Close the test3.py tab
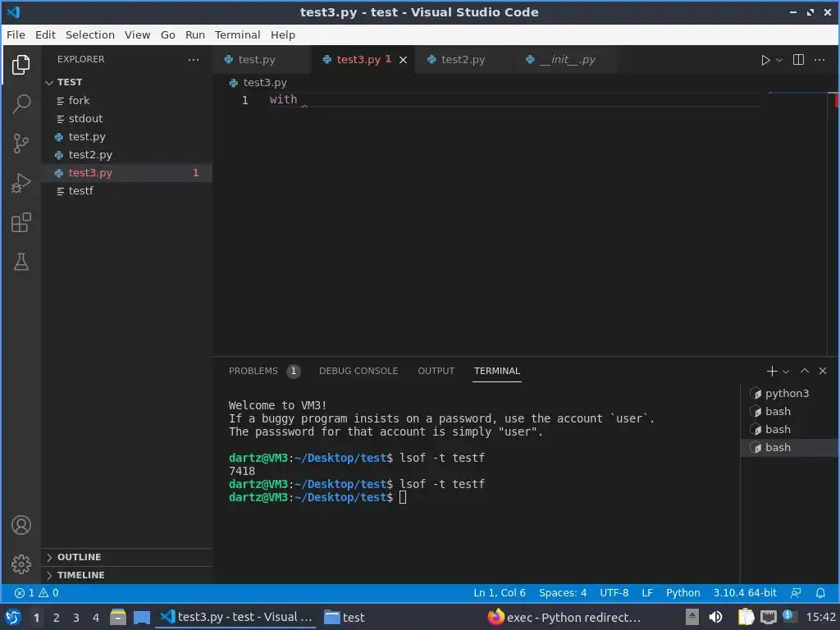The width and height of the screenshot is (840, 630). pos(403,60)
